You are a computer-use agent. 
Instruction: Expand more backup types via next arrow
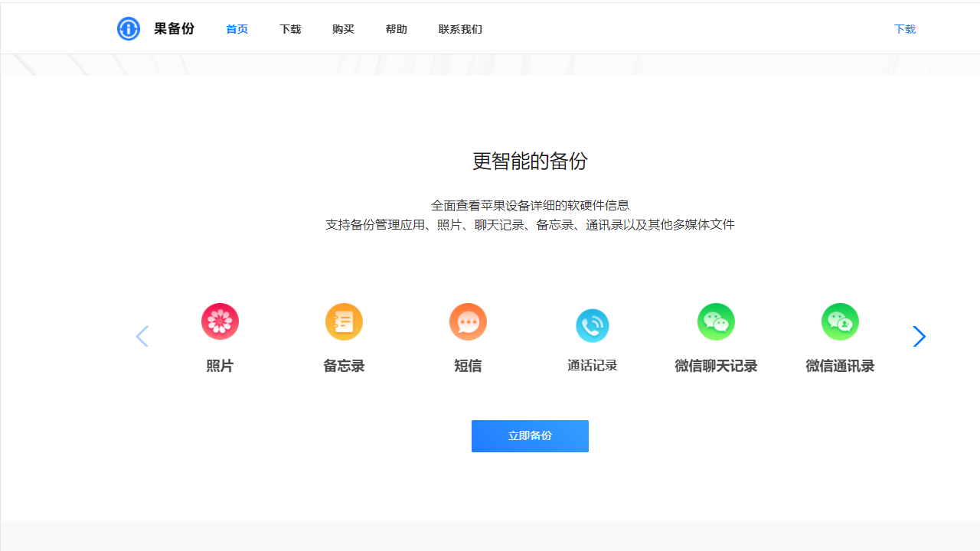coord(919,337)
